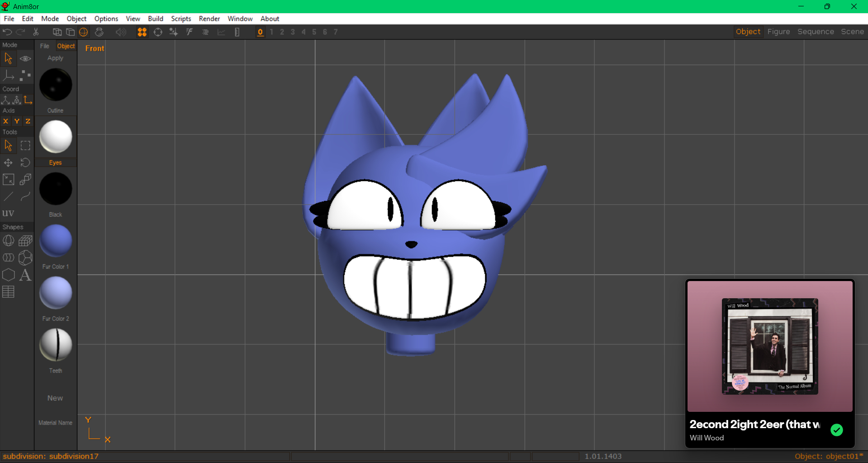868x463 pixels.
Task: Add a sphere from Shapes
Action: (x=8, y=241)
